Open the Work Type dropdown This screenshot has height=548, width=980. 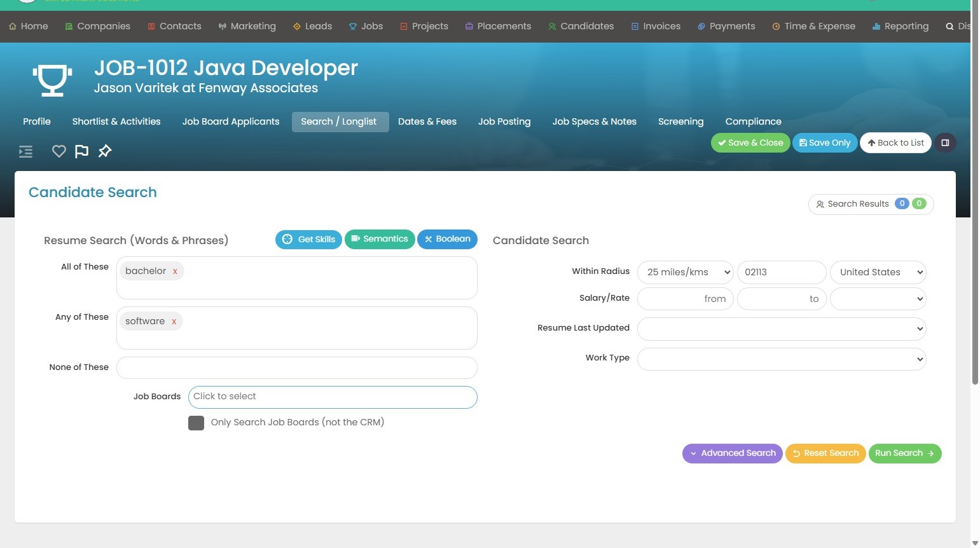[x=781, y=359]
